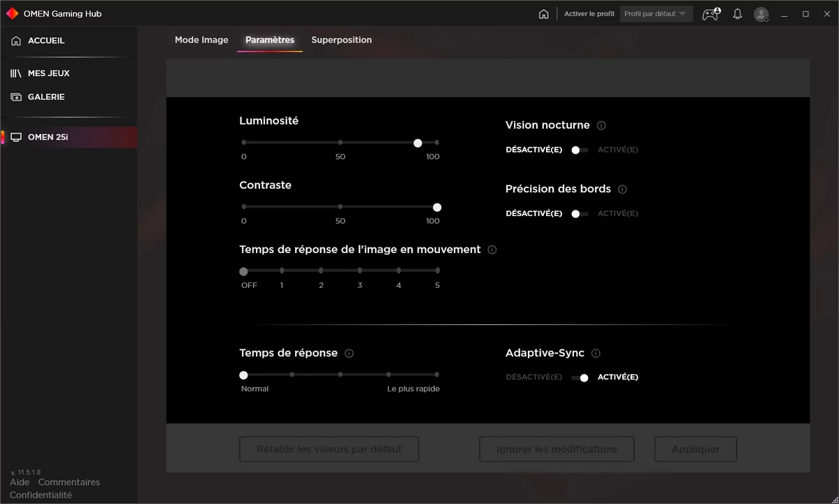Show info for Temps de réponse de l'image en mouvement
Screen dimensions: 839x504
coord(492,250)
